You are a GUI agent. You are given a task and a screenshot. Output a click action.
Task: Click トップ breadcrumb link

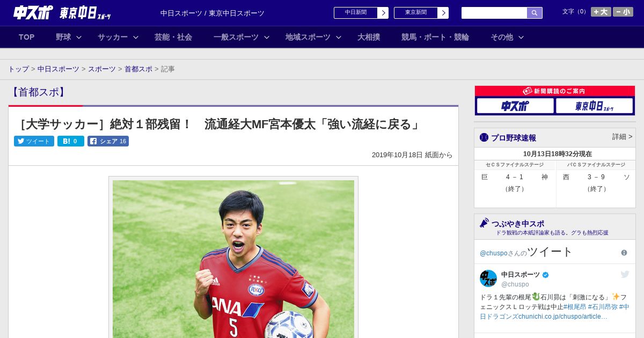point(18,69)
